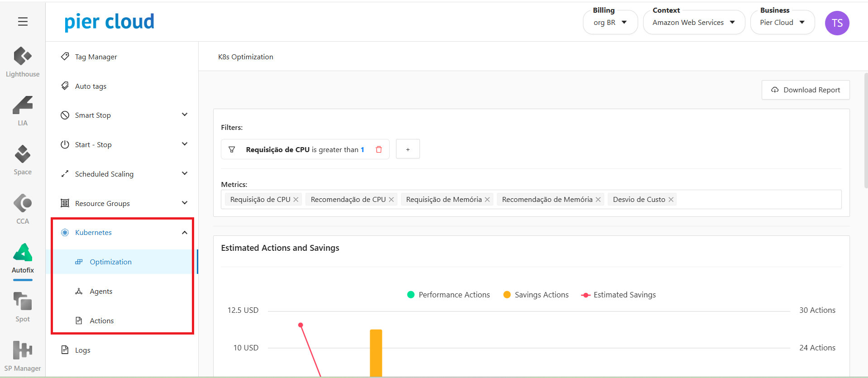Switch to the LIA module
The image size is (868, 378).
[23, 111]
